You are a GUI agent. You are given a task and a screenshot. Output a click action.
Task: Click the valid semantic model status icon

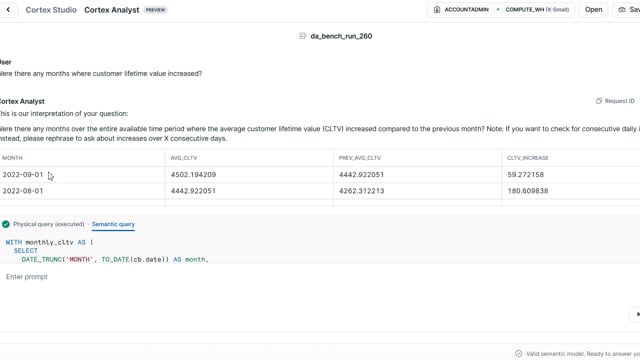click(518, 353)
